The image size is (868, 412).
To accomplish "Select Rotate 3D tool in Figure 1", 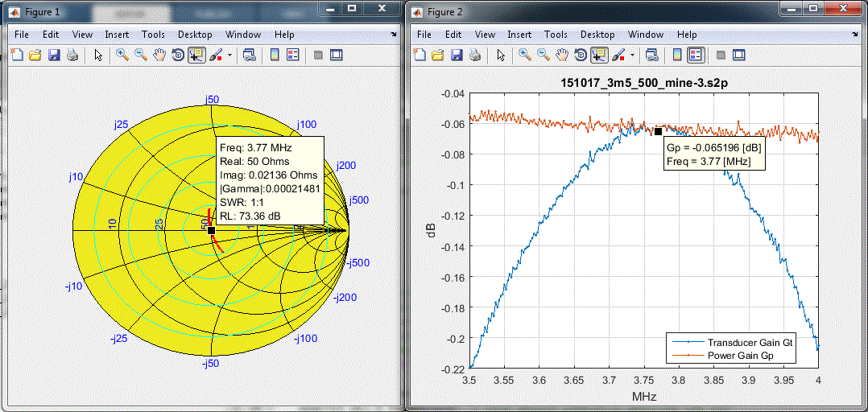I will point(178,56).
